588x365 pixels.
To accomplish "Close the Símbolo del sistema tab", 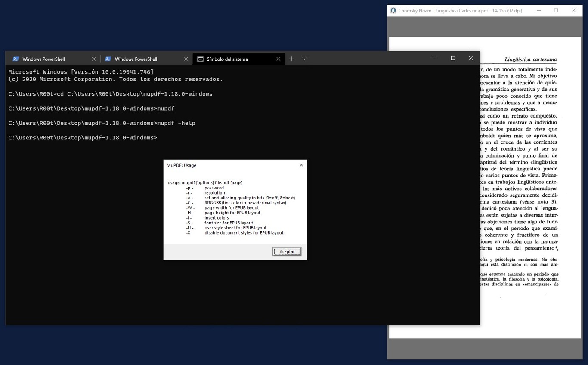I will (279, 59).
